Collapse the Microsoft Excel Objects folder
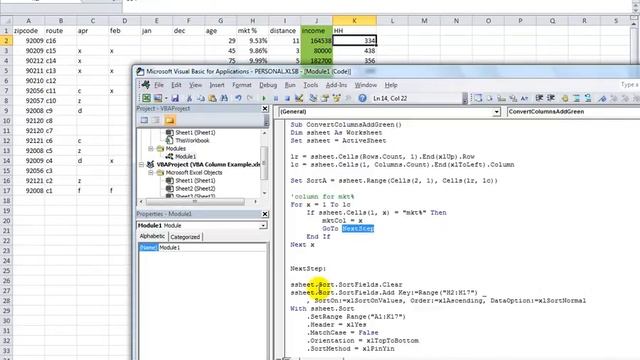Screen dimensions: 640x360 point(151,173)
